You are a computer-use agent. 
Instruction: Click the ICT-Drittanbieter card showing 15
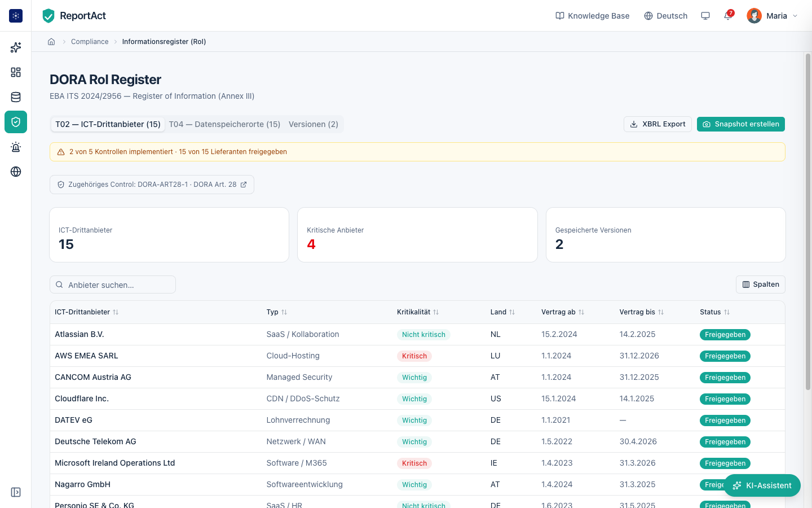(169, 235)
